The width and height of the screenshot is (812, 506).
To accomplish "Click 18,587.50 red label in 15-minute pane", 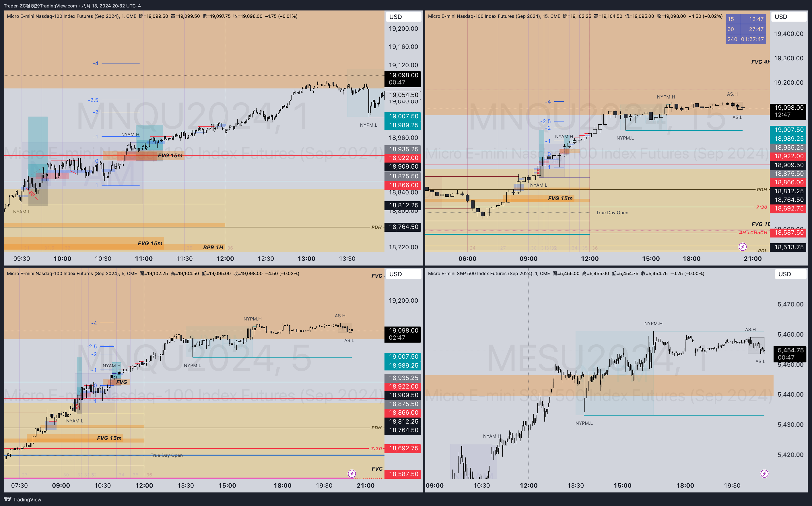I will coord(788,233).
